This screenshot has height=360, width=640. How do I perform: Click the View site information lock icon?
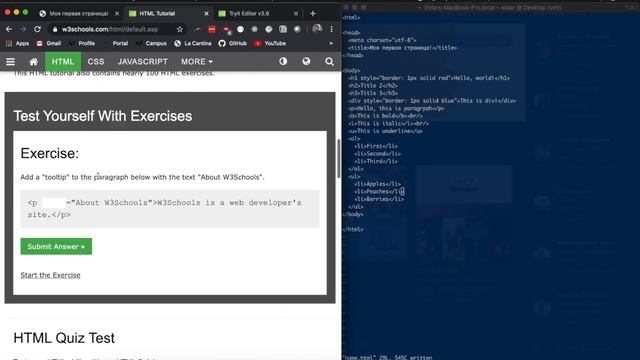click(x=55, y=29)
